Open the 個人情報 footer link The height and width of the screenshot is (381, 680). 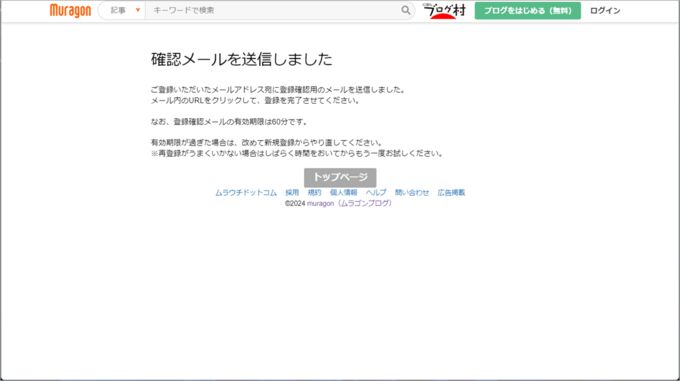click(x=343, y=192)
